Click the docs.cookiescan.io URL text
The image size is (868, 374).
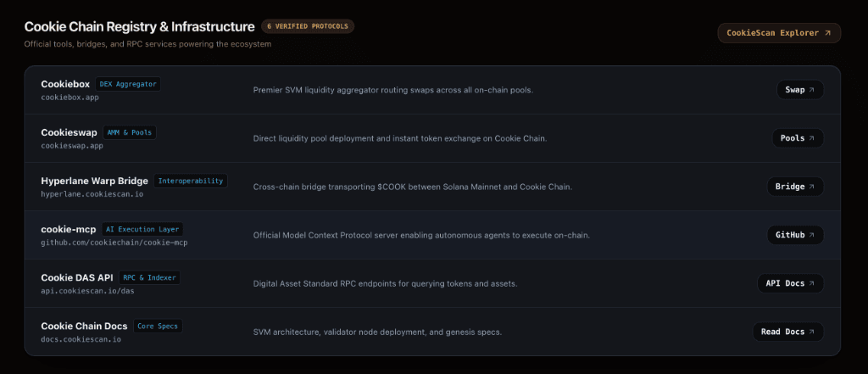81,339
